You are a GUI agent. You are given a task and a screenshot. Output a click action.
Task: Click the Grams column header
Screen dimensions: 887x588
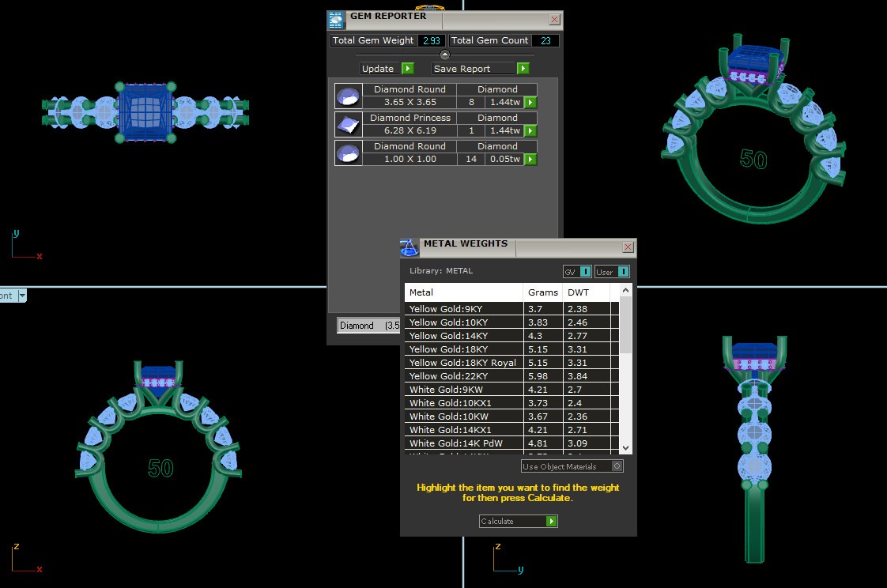pos(543,292)
